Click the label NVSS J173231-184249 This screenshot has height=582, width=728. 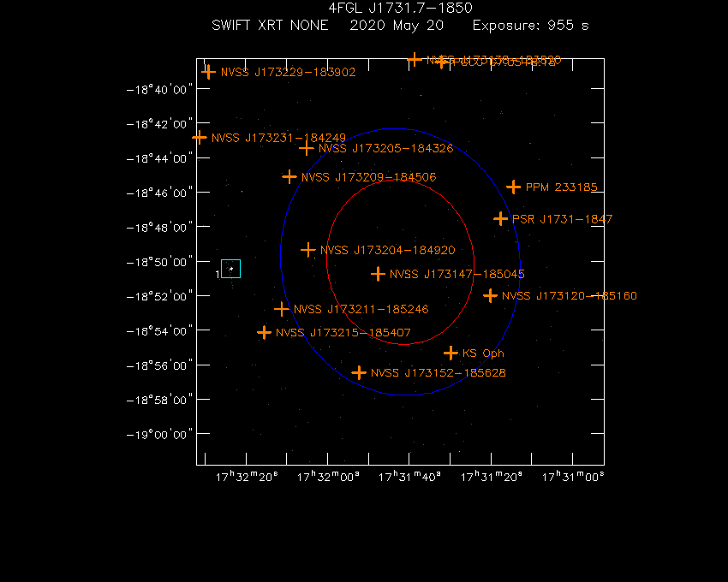[278, 139]
